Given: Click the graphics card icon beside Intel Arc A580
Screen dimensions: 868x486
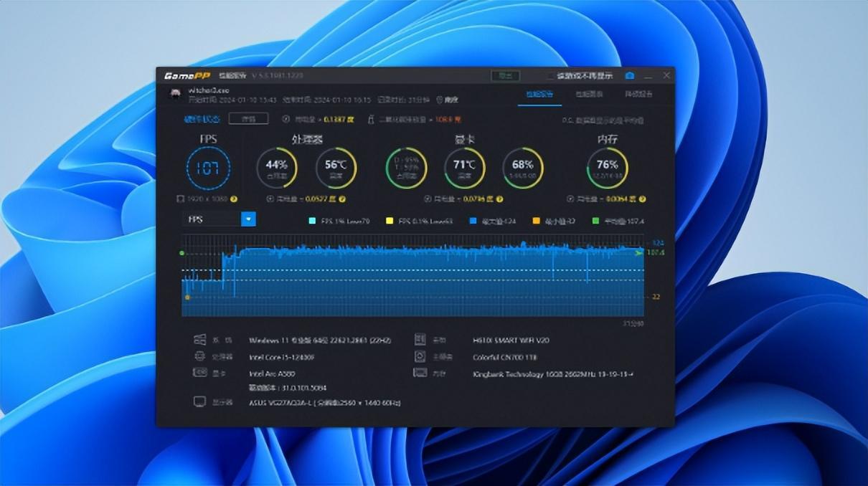Looking at the screenshot, I should [x=200, y=373].
